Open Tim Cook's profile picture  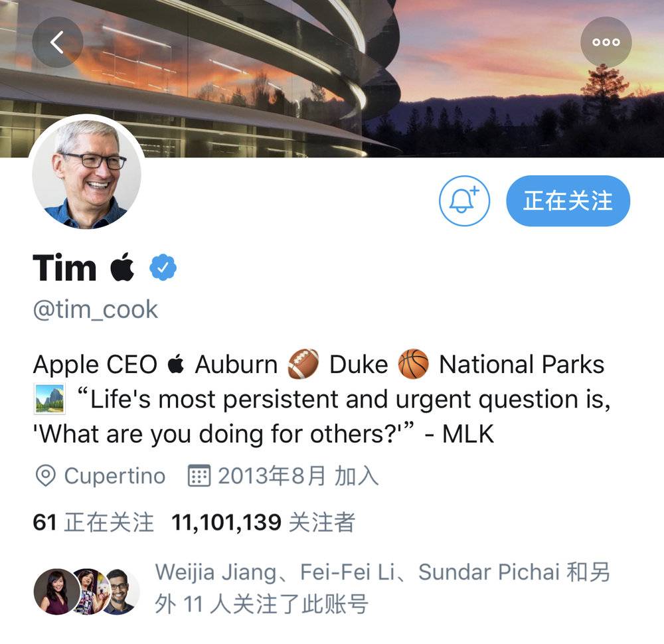point(87,173)
